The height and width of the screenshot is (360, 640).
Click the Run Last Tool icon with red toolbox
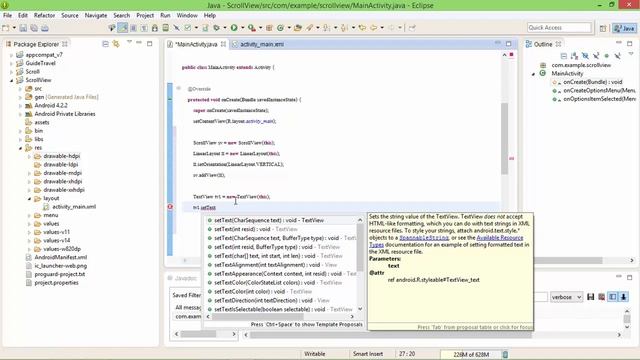click(252, 28)
